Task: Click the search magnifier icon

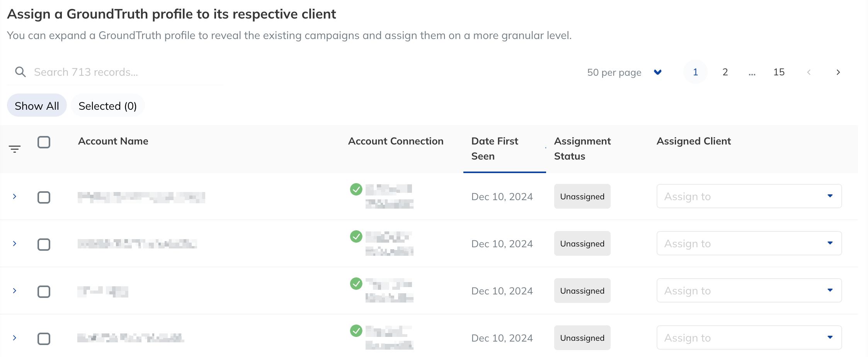Action: pyautogui.click(x=20, y=72)
